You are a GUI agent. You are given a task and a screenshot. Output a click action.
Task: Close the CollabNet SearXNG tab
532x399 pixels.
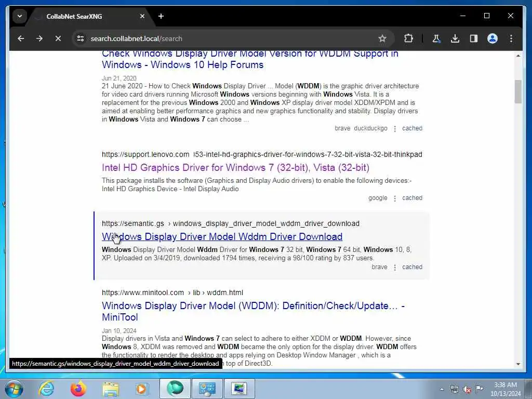[x=142, y=16]
